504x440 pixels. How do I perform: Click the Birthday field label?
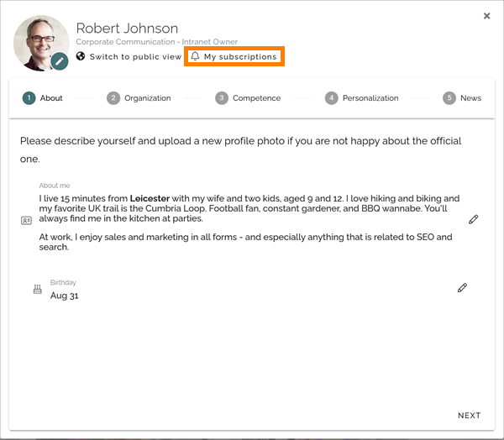(x=63, y=282)
